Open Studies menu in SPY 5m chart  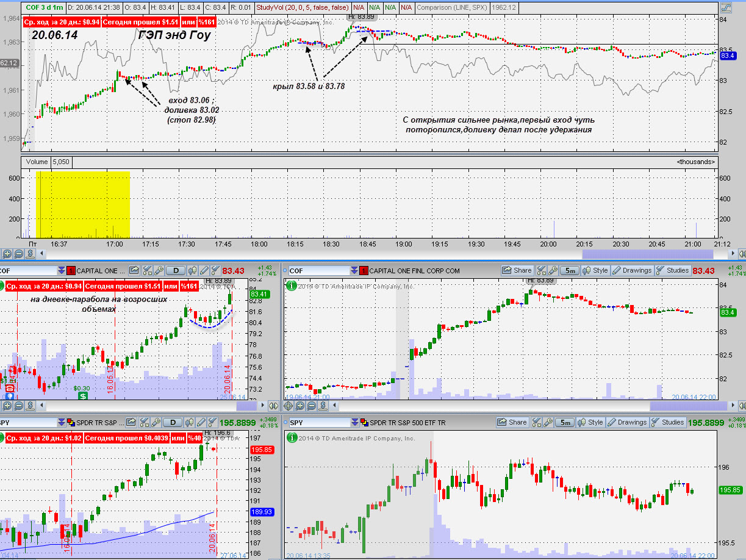point(667,422)
